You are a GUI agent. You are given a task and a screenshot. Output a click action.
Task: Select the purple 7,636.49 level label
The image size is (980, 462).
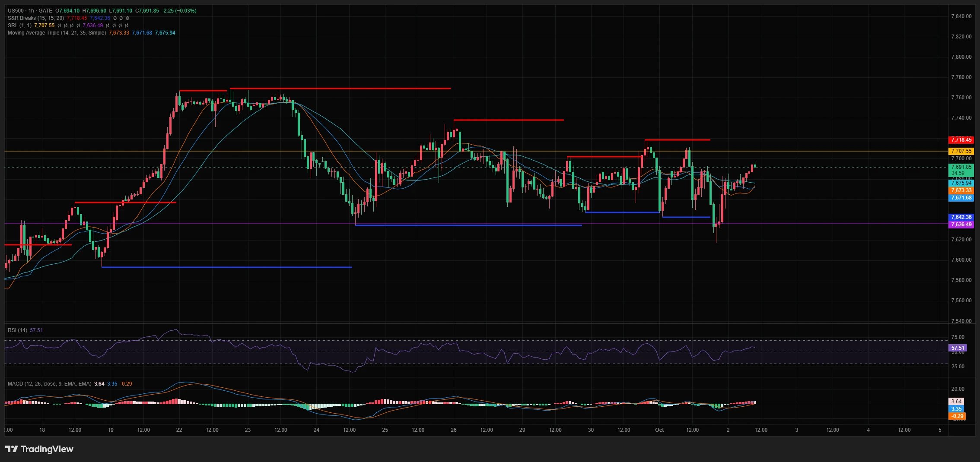click(961, 225)
